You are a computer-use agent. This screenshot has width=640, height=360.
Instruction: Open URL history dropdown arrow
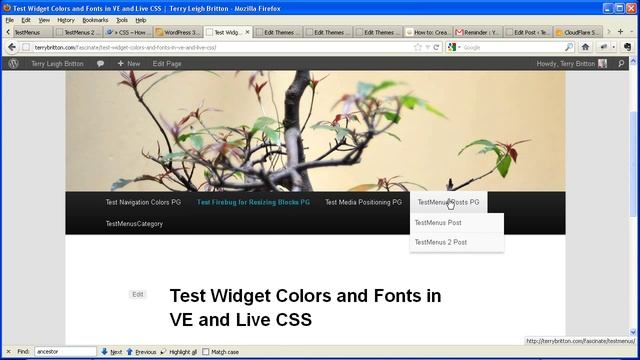tap(427, 47)
